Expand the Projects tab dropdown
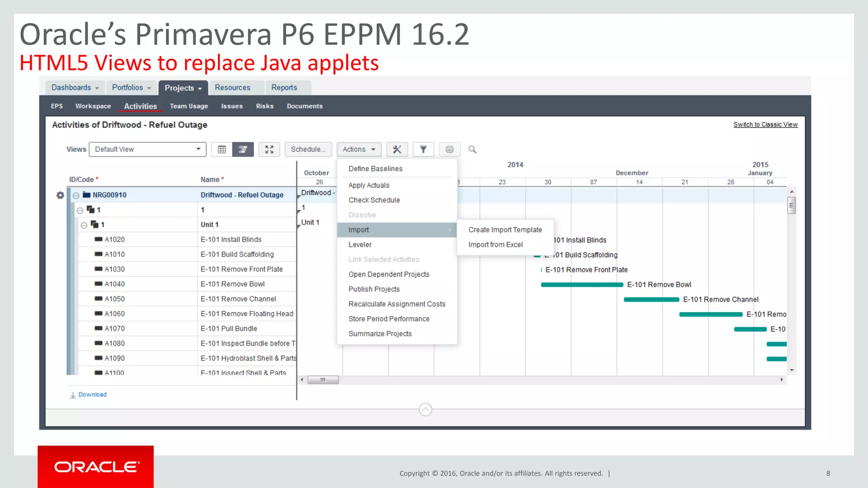The width and height of the screenshot is (868, 488). (200, 89)
